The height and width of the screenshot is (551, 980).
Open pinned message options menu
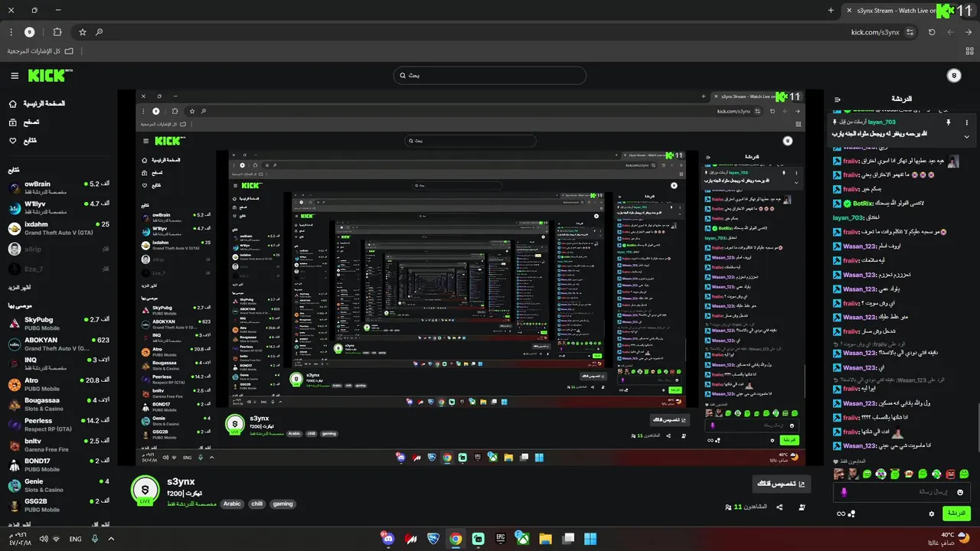tap(966, 122)
